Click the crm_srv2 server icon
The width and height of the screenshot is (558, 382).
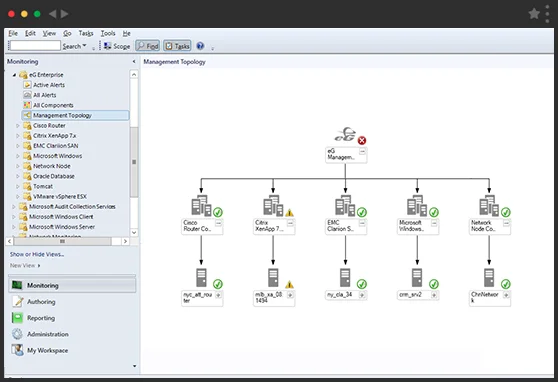(x=417, y=278)
